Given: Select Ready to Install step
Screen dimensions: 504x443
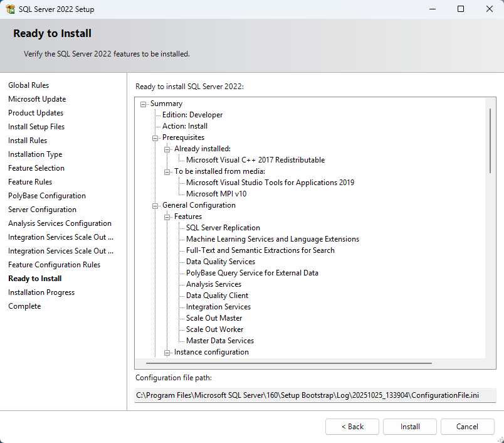Looking at the screenshot, I should pos(35,279).
